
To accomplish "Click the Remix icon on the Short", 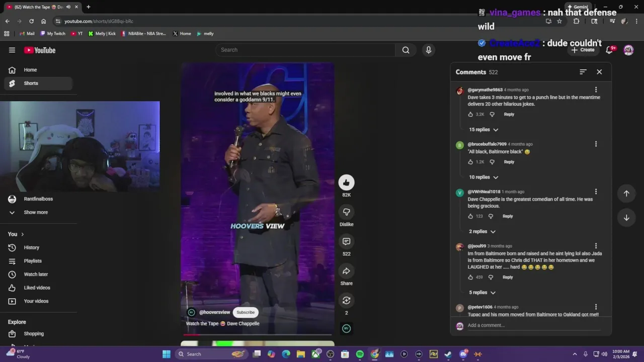I will pos(346,301).
